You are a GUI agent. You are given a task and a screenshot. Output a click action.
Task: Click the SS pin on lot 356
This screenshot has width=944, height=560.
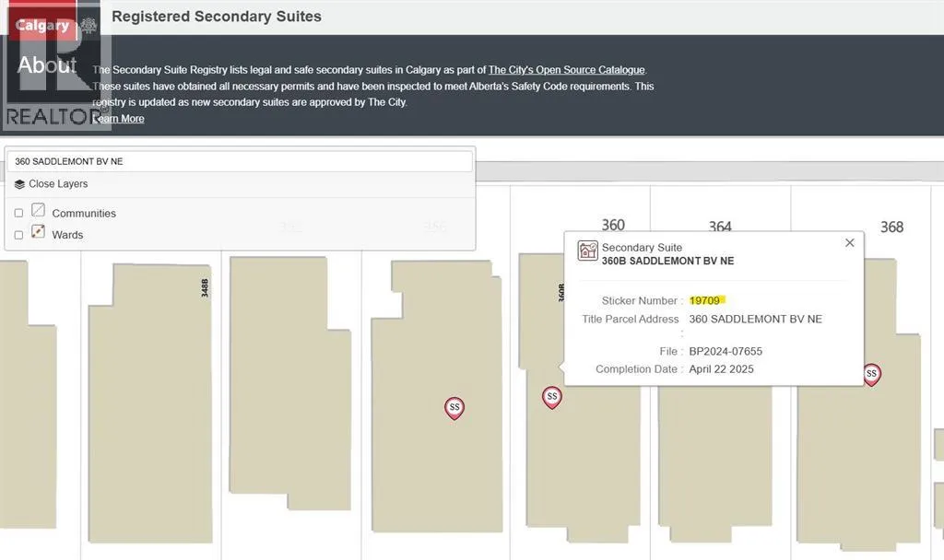454,407
